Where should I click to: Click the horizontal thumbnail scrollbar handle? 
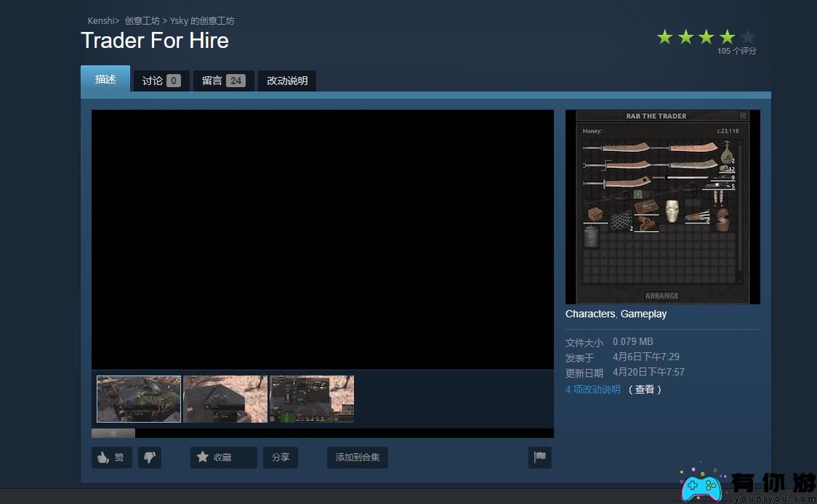(x=113, y=433)
